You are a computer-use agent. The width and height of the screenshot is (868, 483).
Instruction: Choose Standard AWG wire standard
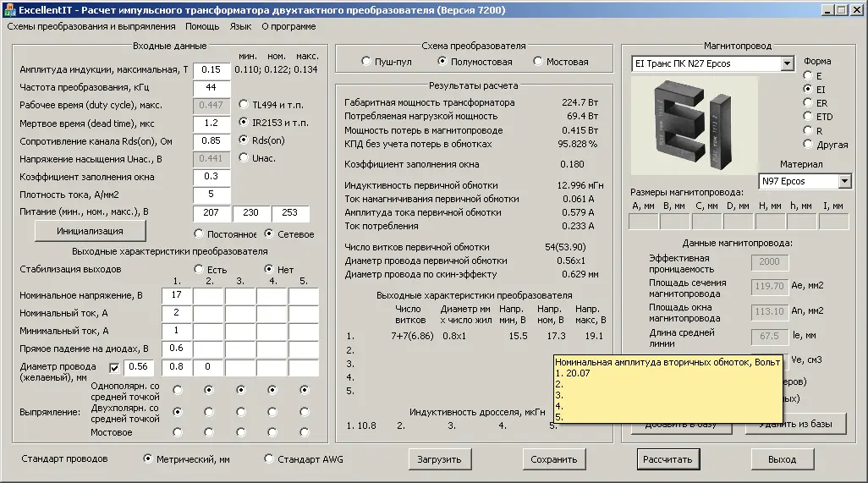269,459
